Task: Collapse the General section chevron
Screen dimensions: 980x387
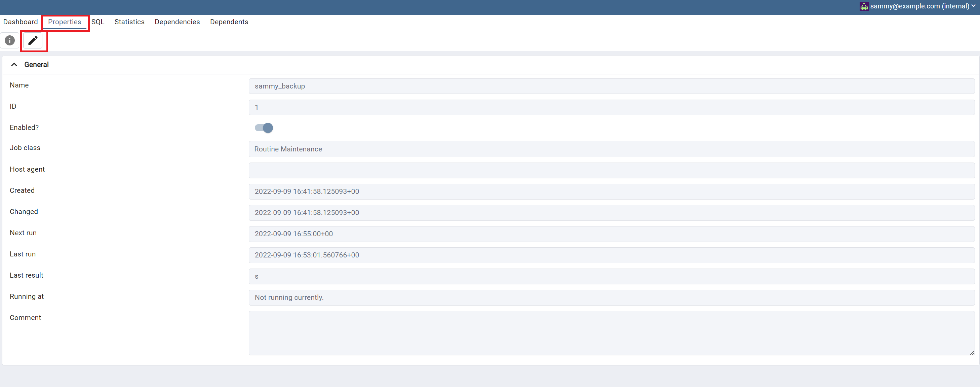Action: point(14,65)
